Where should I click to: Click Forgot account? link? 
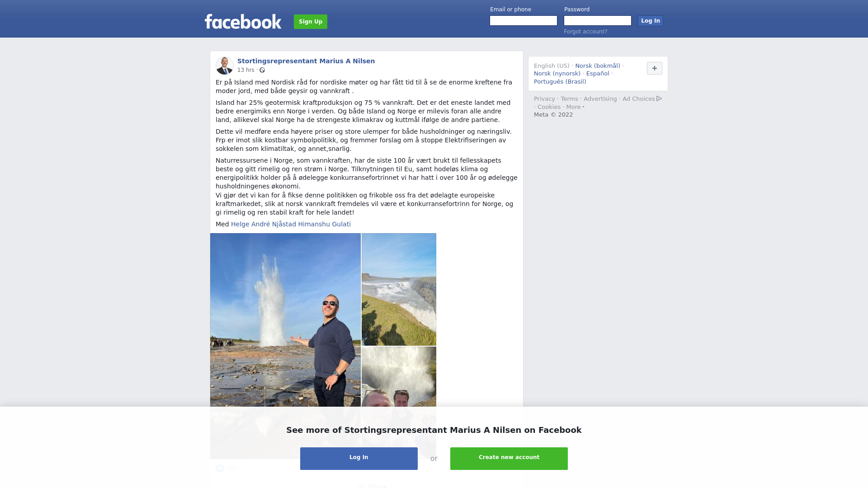pos(585,32)
